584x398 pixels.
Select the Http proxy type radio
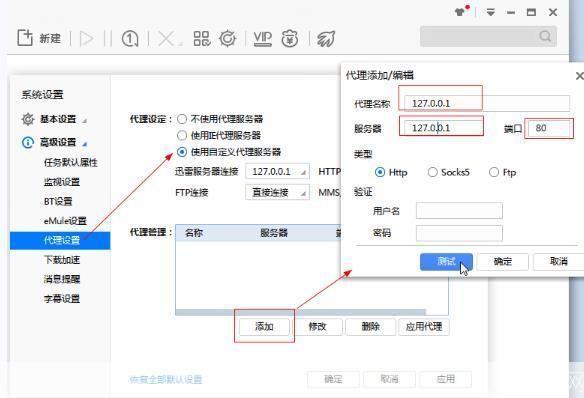pos(380,172)
